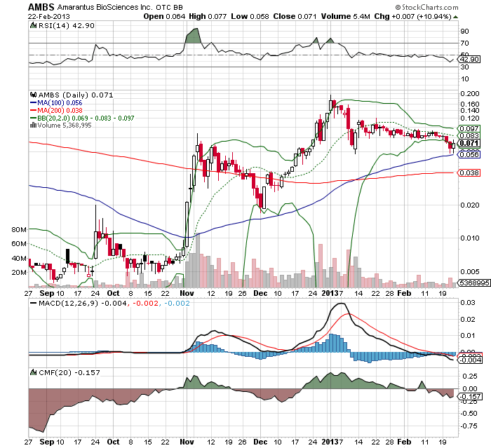Click the -0.004 MACD value tag on right
The image size is (491, 448).
(x=471, y=360)
